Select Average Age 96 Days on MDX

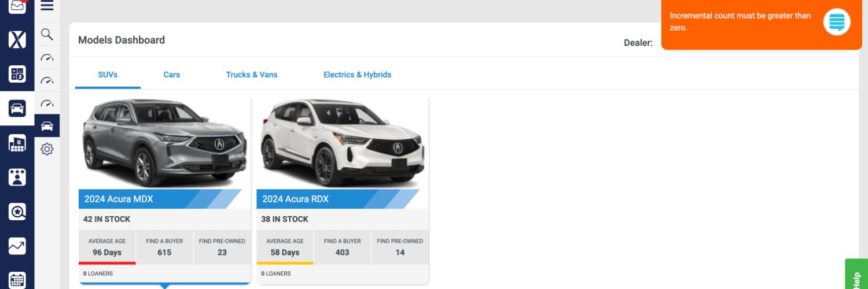[107, 247]
